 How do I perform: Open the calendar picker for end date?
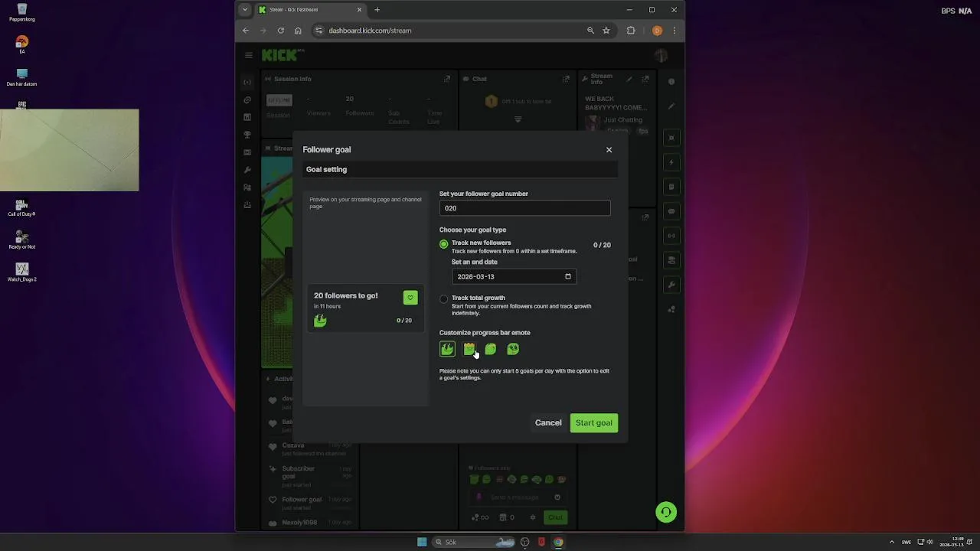568,276
